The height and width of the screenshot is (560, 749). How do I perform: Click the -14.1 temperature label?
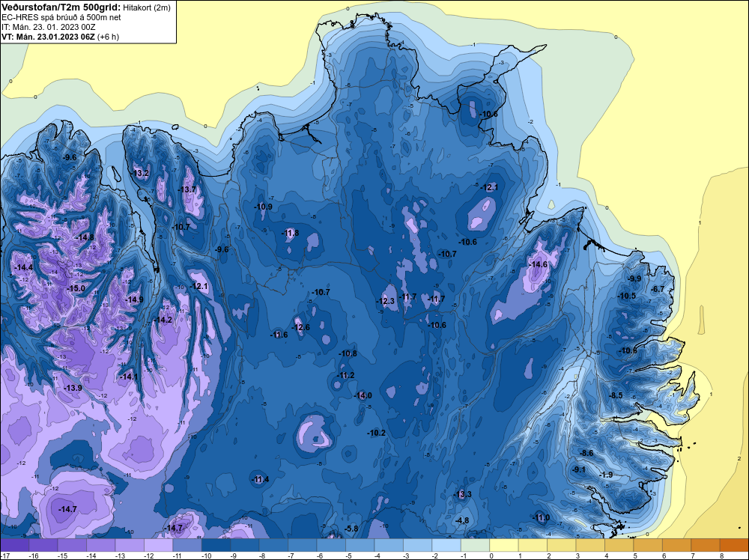(x=129, y=377)
